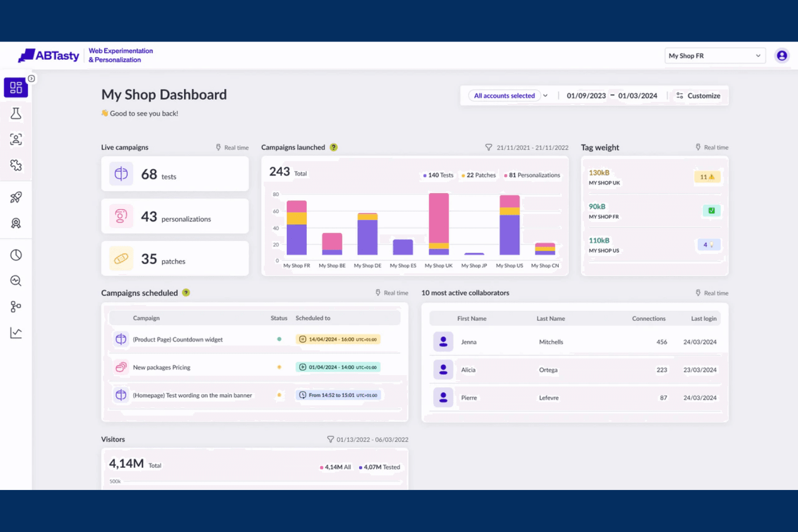Open the personalization person-frame sidebar icon
Image resolution: width=798 pixels, height=532 pixels.
pos(16,139)
